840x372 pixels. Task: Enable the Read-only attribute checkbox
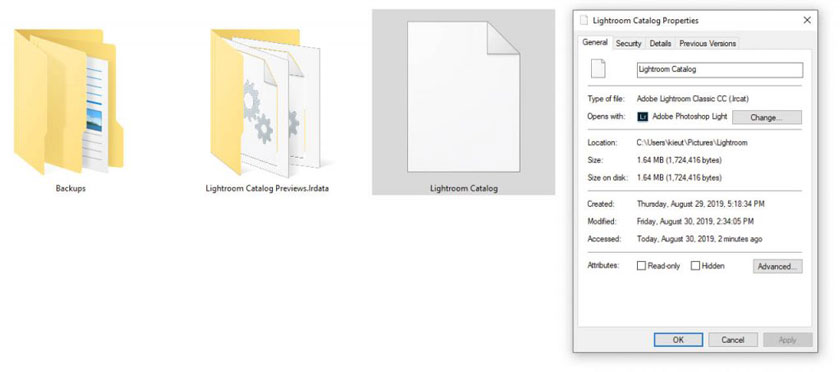(x=641, y=265)
